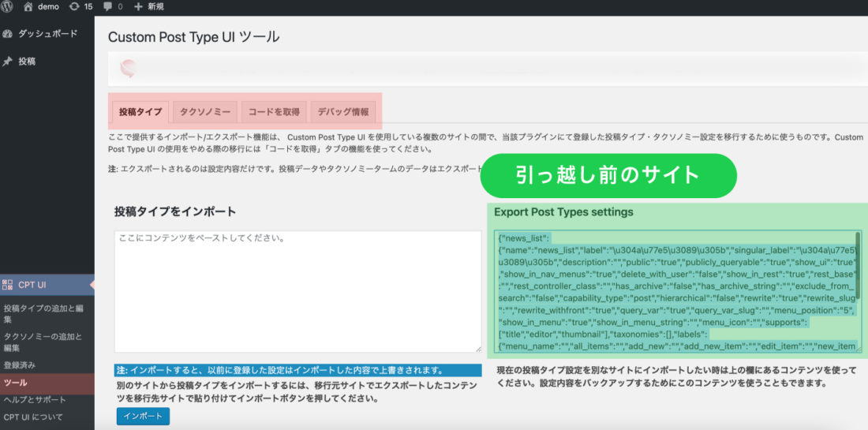Open CPT UI について

(33, 417)
